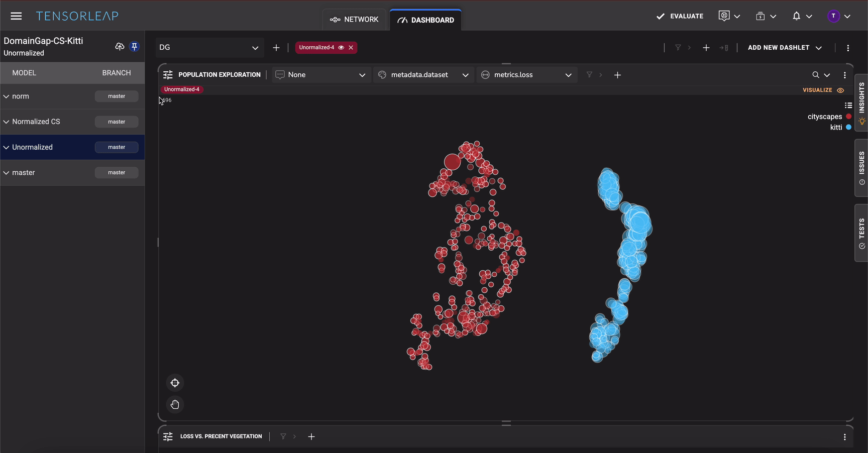Click the pin icon beside DomainGap-CS-Kitti

[134, 47]
